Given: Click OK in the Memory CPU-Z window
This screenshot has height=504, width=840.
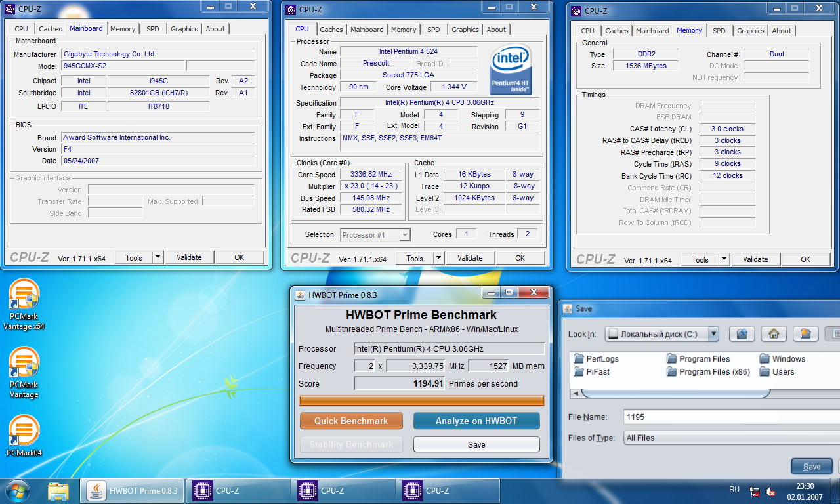Looking at the screenshot, I should click(x=806, y=259).
